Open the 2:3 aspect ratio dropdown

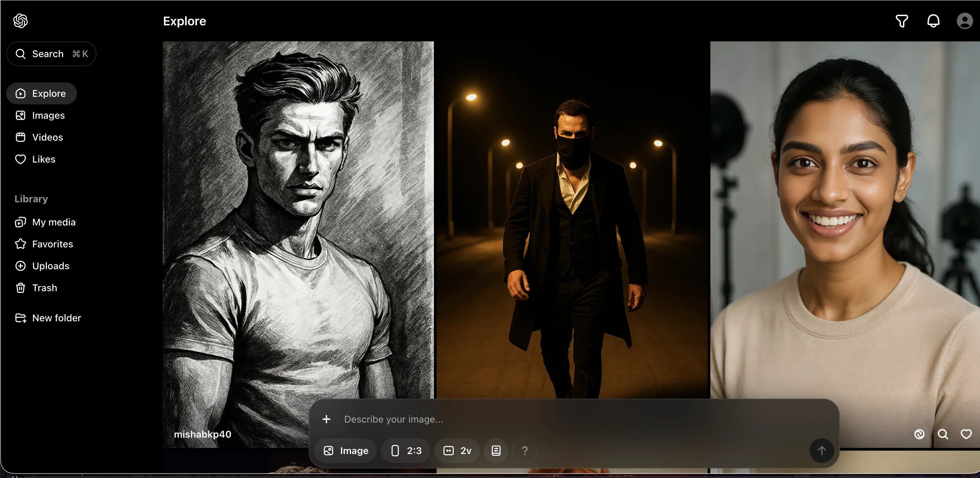point(406,451)
